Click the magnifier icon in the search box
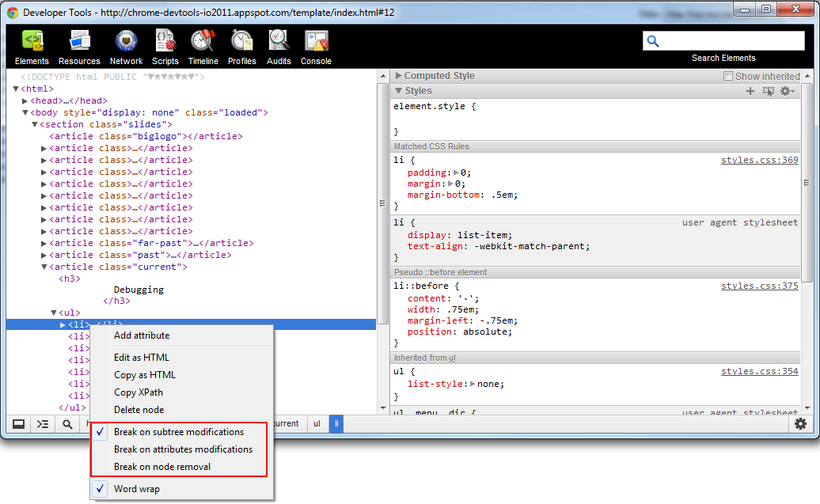820x504 pixels. 653,41
